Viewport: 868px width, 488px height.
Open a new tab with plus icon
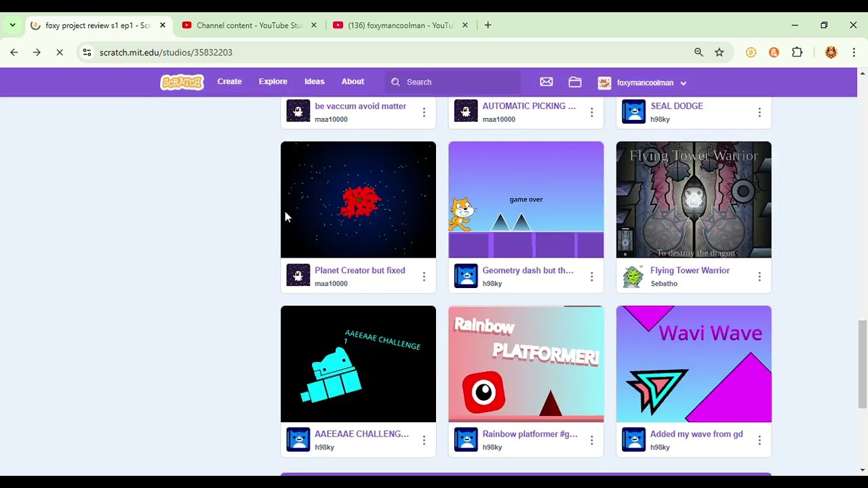click(488, 25)
